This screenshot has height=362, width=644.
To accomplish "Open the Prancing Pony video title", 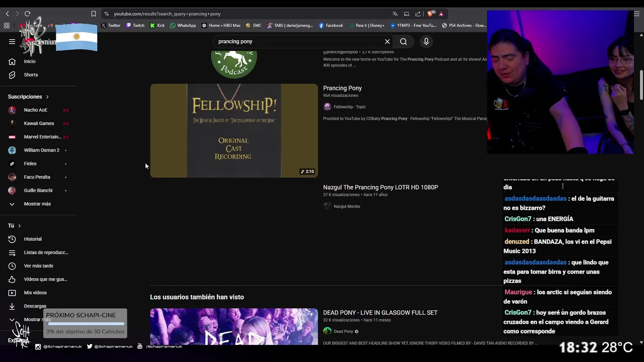I will (342, 88).
